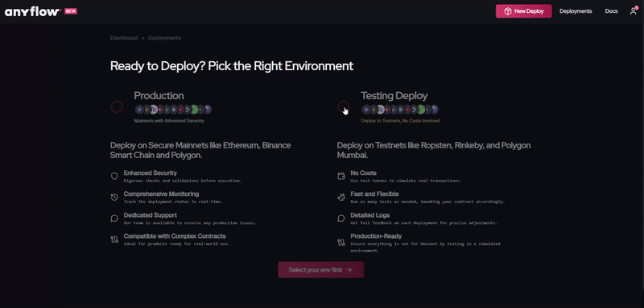Click the Fast and Flexible puzzle icon
644x308 pixels.
coord(341,198)
